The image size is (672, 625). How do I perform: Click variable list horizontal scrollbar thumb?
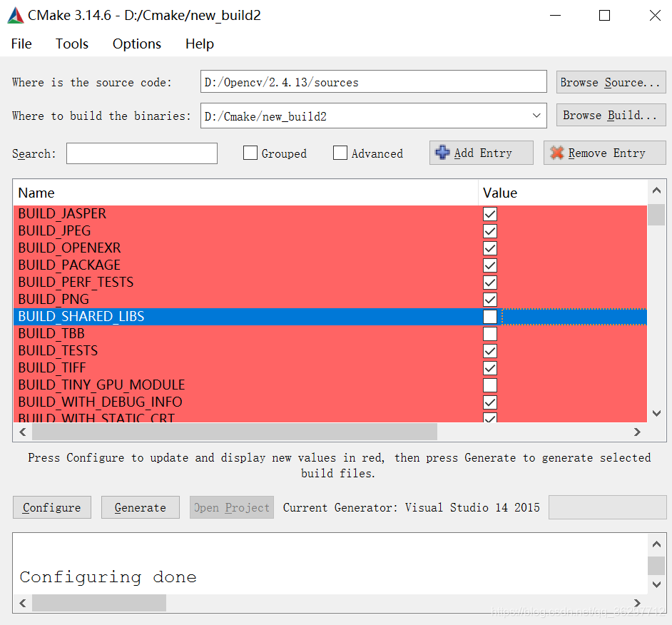coord(235,432)
